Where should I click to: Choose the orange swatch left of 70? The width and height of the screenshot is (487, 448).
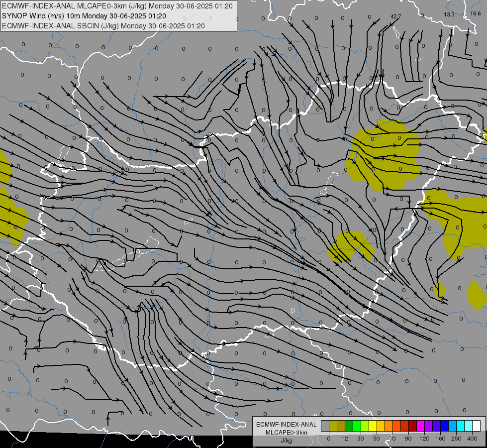pos(389,426)
